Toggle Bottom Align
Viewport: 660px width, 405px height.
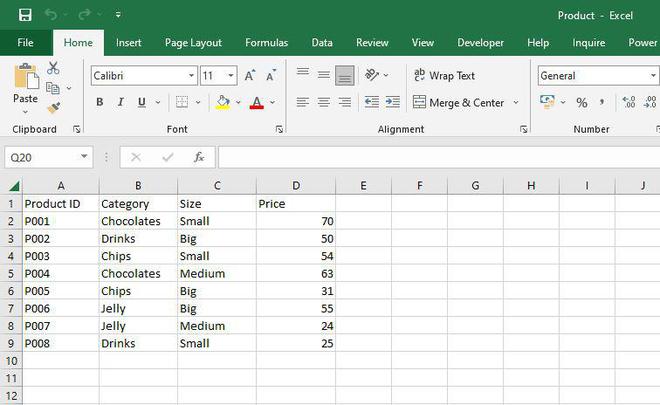345,76
